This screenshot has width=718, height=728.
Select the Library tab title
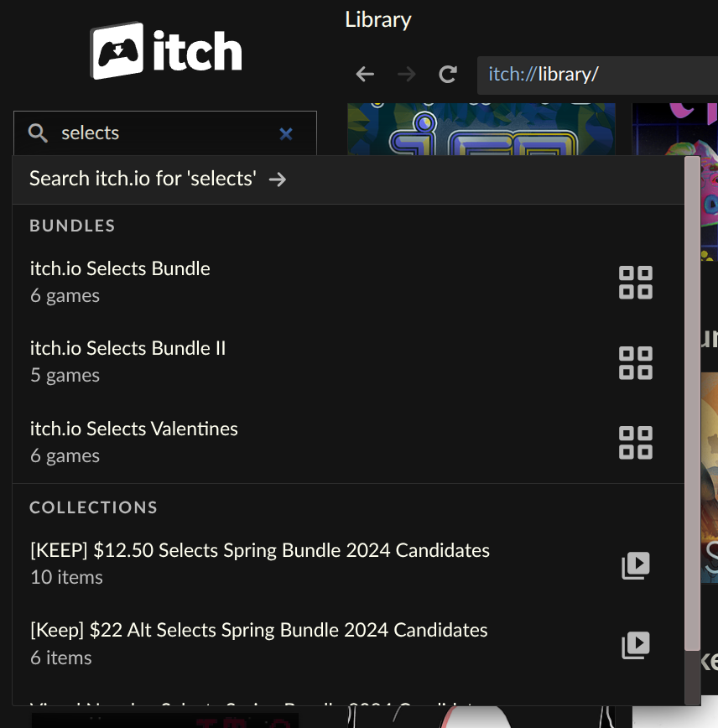(x=378, y=20)
